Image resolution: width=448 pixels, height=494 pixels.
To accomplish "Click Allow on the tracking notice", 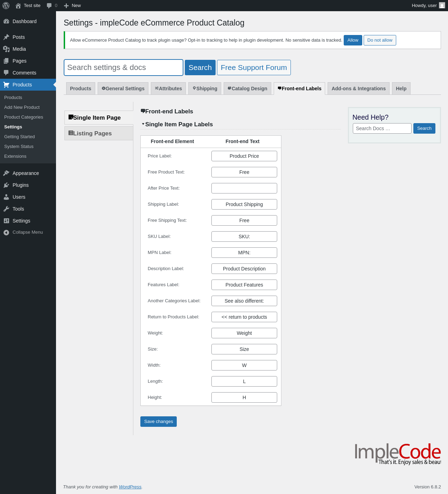I will (x=353, y=40).
